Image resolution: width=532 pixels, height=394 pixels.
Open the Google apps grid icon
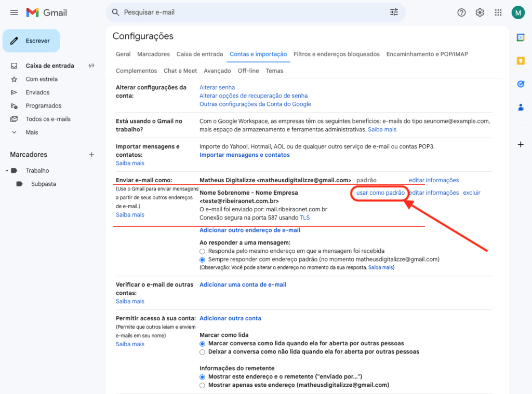[498, 12]
